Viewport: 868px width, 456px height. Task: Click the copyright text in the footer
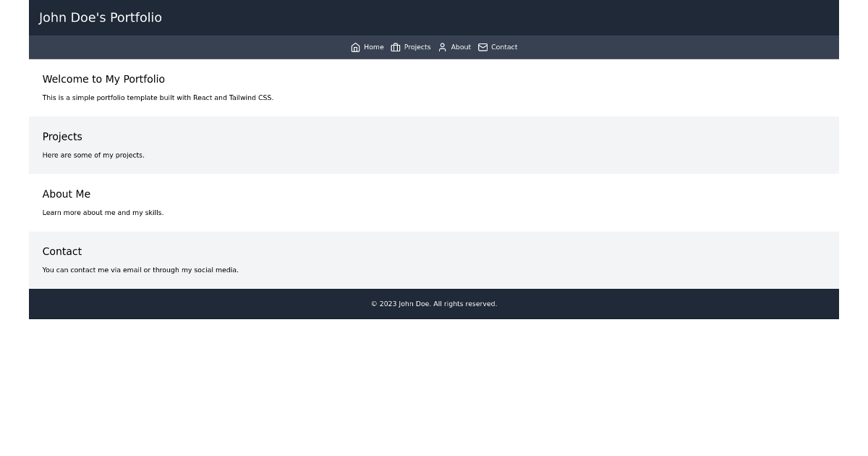click(434, 304)
